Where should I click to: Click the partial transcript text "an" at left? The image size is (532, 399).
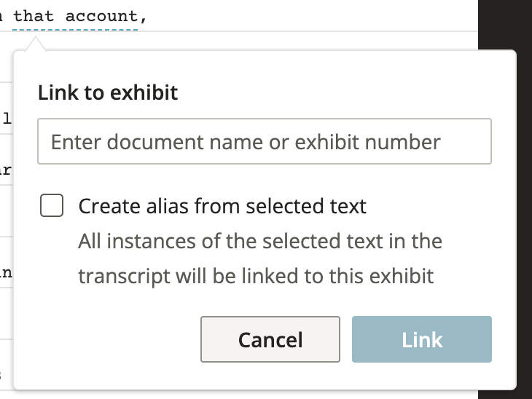click(6, 272)
